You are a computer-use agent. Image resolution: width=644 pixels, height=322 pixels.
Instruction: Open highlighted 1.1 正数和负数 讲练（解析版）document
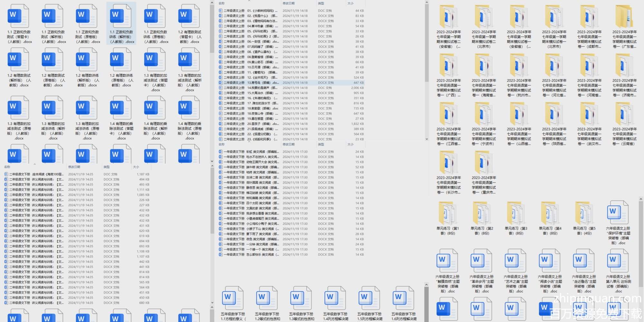[122, 23]
